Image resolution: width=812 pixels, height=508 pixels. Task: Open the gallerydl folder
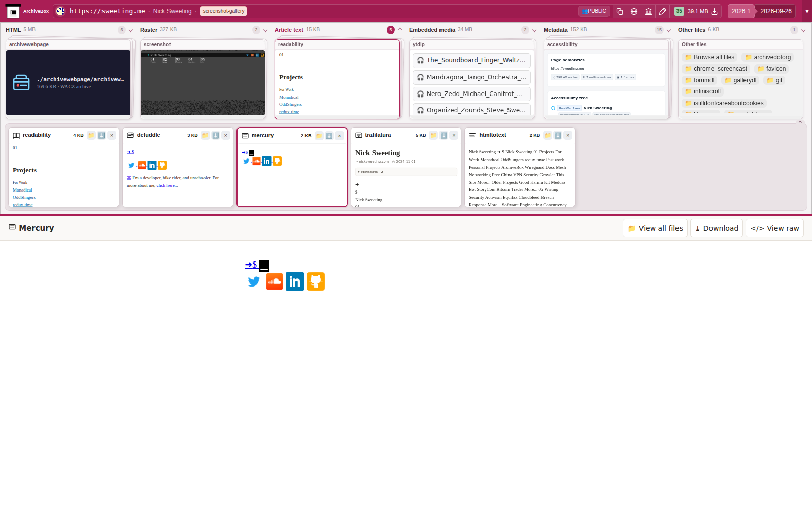[740, 80]
